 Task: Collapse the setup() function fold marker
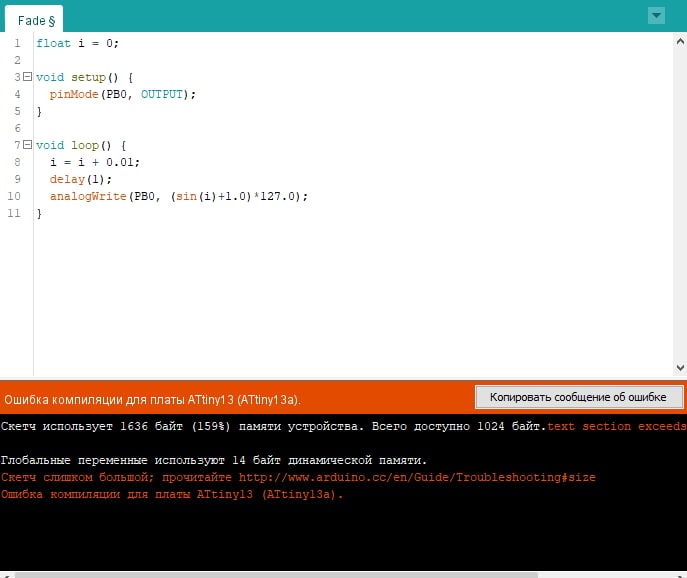coord(27,77)
